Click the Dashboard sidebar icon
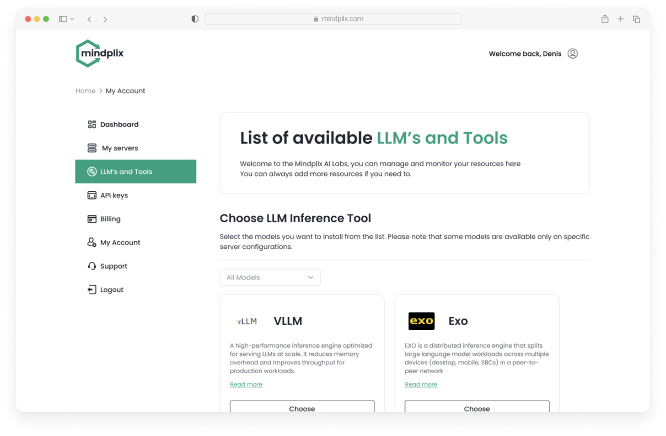The image size is (666, 436). 92,124
